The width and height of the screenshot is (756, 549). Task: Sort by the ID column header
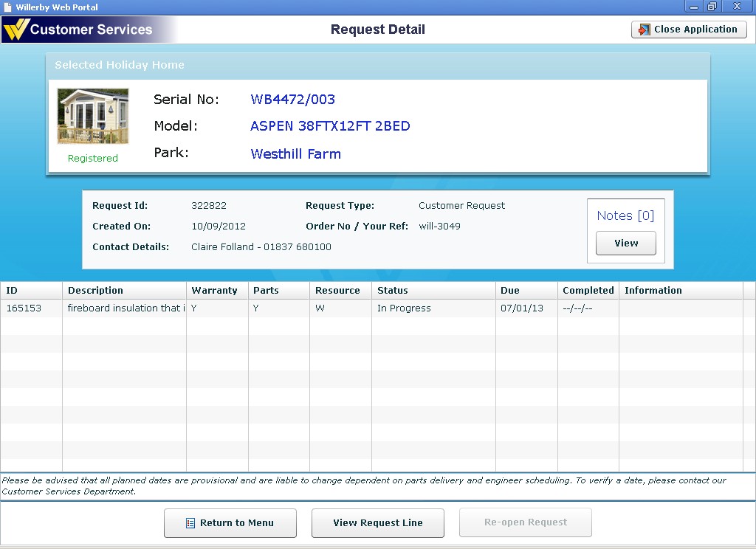click(x=31, y=291)
